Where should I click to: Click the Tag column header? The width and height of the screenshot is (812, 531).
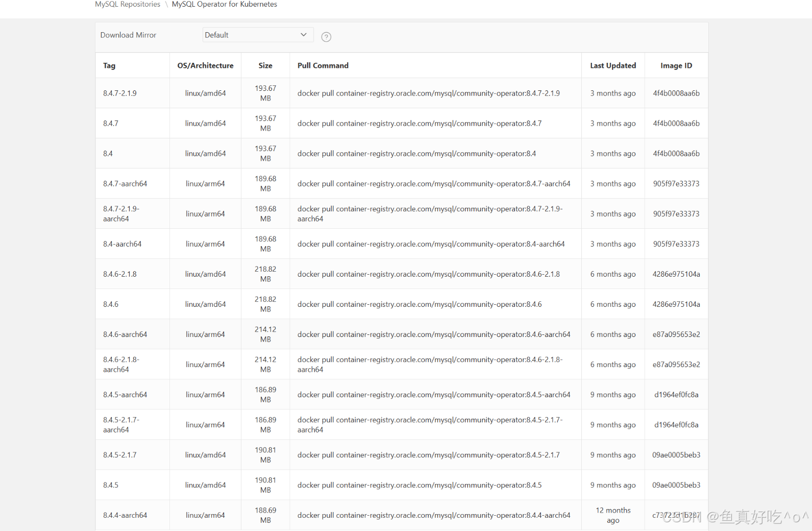coord(109,65)
